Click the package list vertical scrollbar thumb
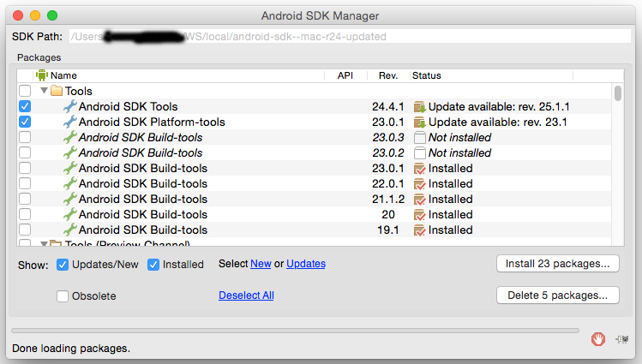Image resolution: width=642 pixels, height=364 pixels. pyautogui.click(x=618, y=92)
